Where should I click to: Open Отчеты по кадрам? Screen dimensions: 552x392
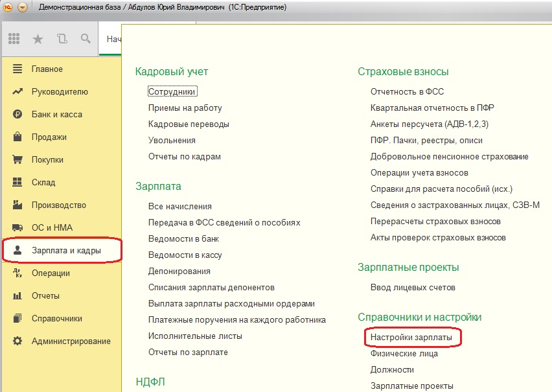[x=185, y=156]
